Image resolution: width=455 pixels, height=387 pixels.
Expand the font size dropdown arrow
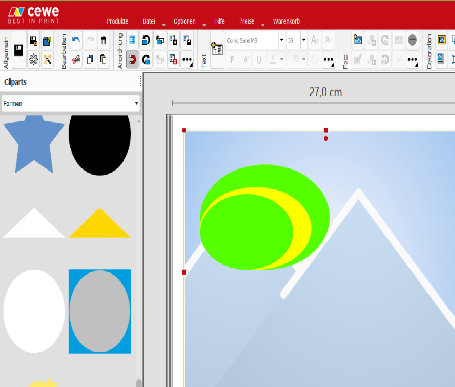pyautogui.click(x=303, y=40)
